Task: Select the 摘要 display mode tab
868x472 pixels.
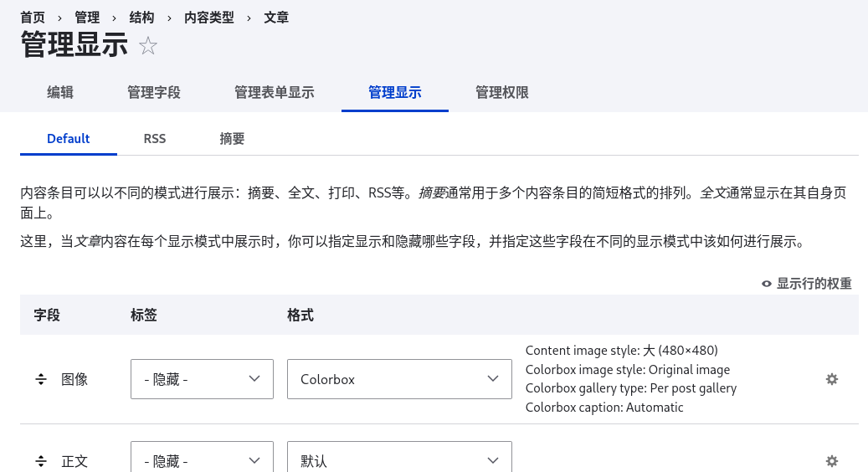Action: pos(232,139)
